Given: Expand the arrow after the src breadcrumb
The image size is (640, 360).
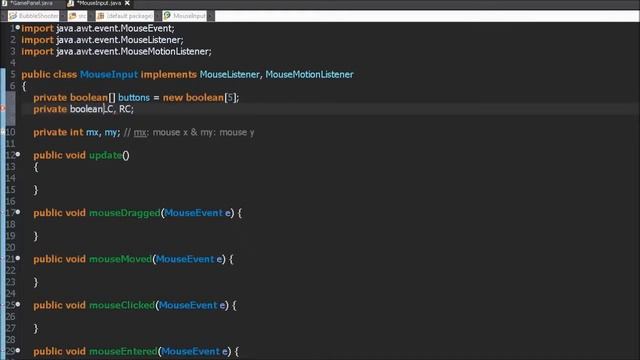Looking at the screenshot, I should click(x=91, y=16).
